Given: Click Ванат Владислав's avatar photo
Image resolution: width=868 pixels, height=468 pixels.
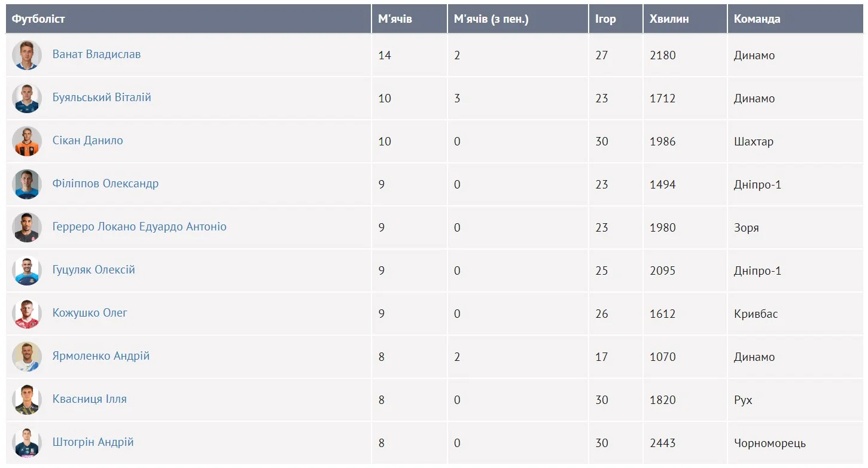Looking at the screenshot, I should click(x=26, y=55).
